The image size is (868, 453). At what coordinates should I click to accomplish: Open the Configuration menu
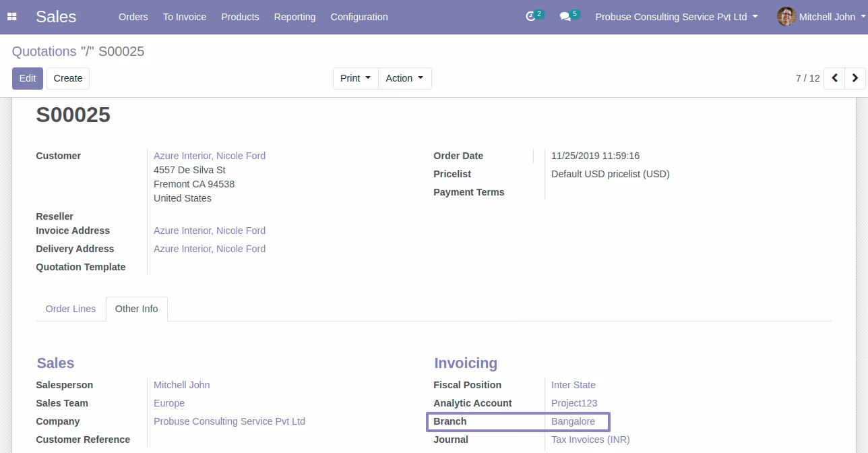(359, 17)
